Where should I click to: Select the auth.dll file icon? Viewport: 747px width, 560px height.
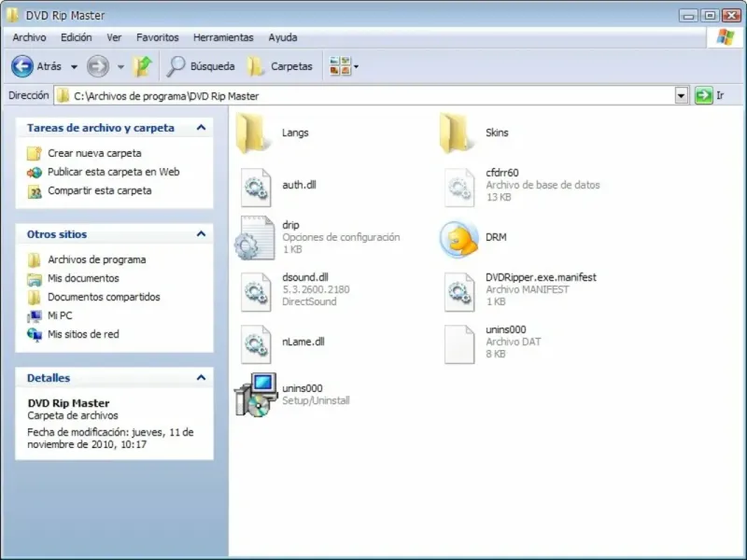pos(256,188)
